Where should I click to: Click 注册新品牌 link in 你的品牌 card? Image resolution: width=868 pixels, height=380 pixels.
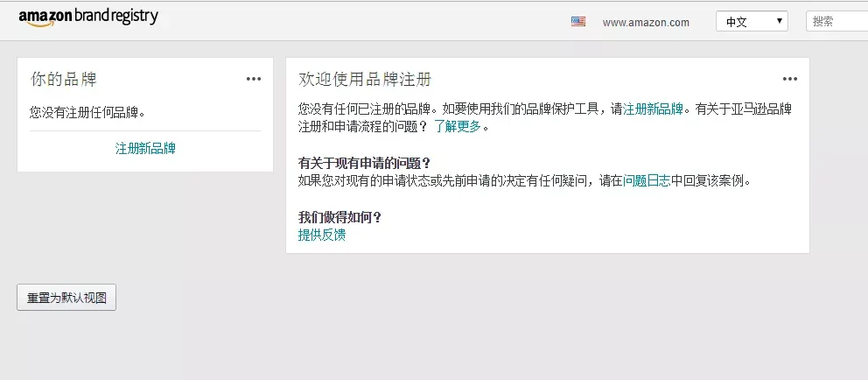[145, 149]
